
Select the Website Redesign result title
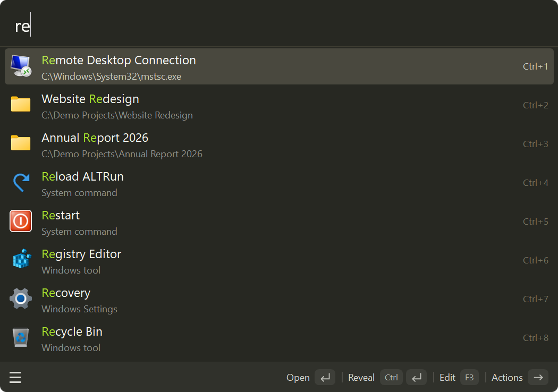(x=90, y=99)
